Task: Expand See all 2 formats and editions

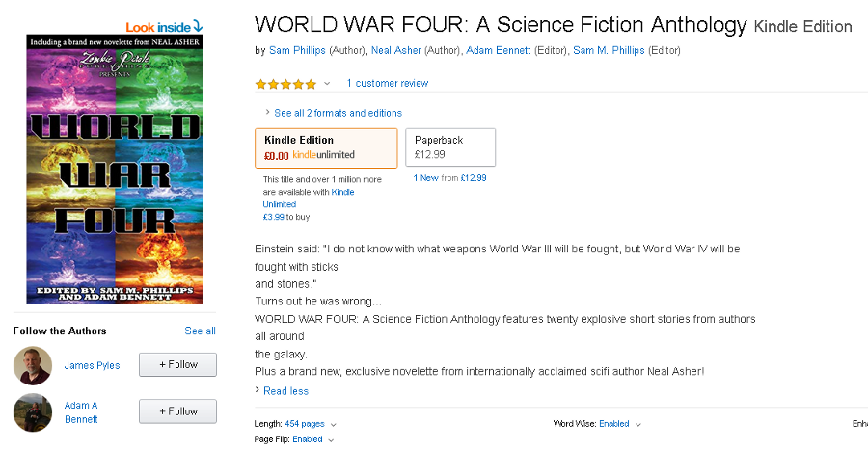Action: pos(337,113)
